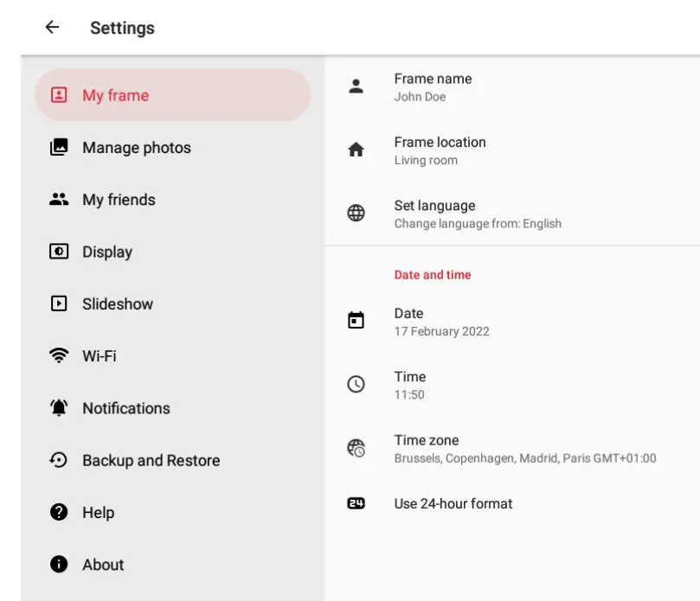Viewport: 700px width, 601px height.
Task: Change Frame location Living room
Action: point(440,150)
